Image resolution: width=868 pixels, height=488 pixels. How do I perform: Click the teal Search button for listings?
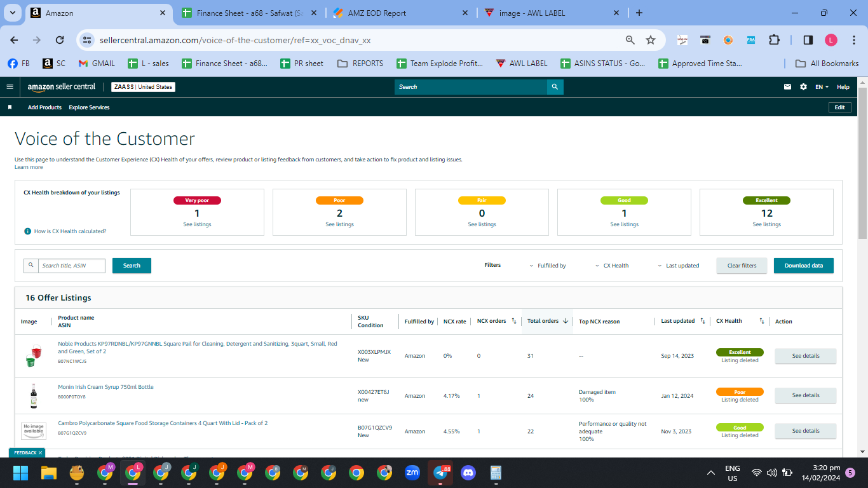132,266
